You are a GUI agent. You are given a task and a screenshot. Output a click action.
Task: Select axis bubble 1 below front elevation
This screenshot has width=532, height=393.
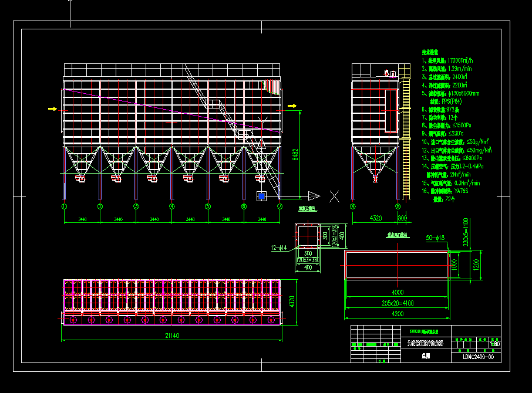[x=63, y=205]
